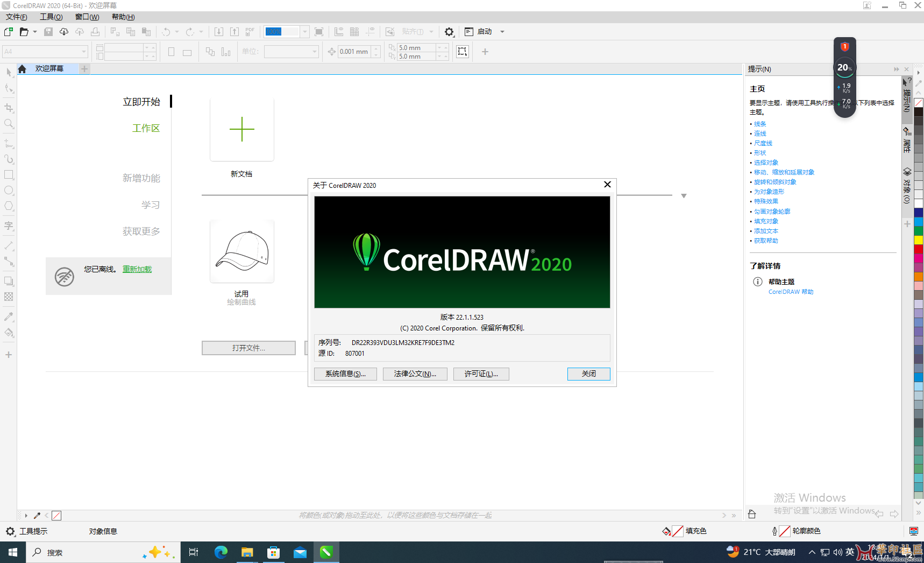This screenshot has height=563, width=924.
Task: Click the 打开文件 button
Action: [x=248, y=348]
